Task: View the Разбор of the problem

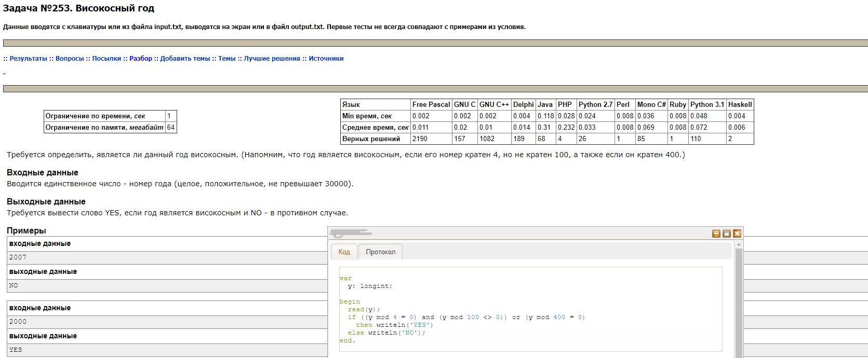Action: click(141, 59)
